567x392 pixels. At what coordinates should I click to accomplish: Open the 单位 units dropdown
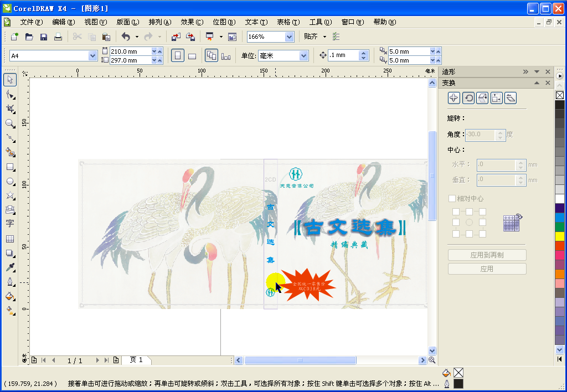pos(303,56)
